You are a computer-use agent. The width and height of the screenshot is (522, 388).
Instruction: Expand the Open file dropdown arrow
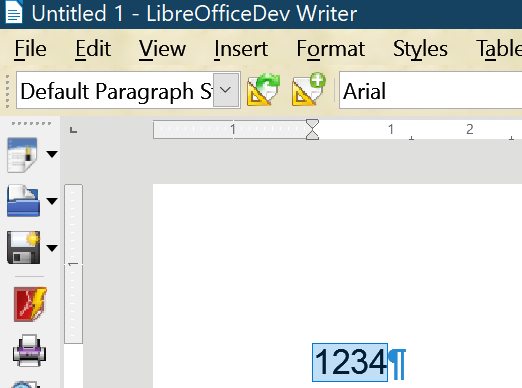(52, 201)
